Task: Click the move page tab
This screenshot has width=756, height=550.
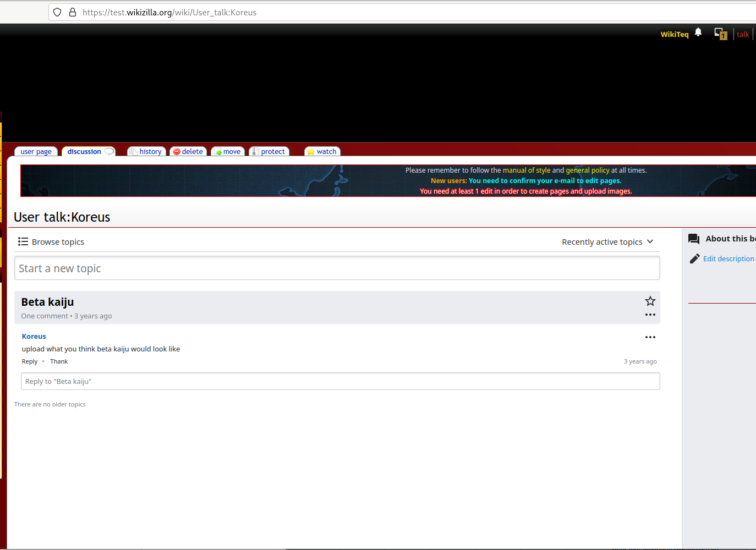Action: tap(228, 152)
